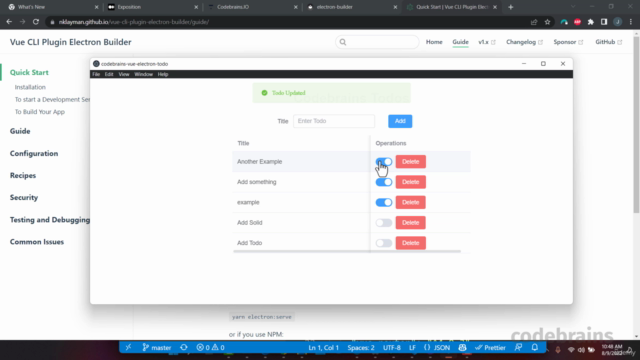
Task: Open the browser side panel icon
Action: (604, 22)
